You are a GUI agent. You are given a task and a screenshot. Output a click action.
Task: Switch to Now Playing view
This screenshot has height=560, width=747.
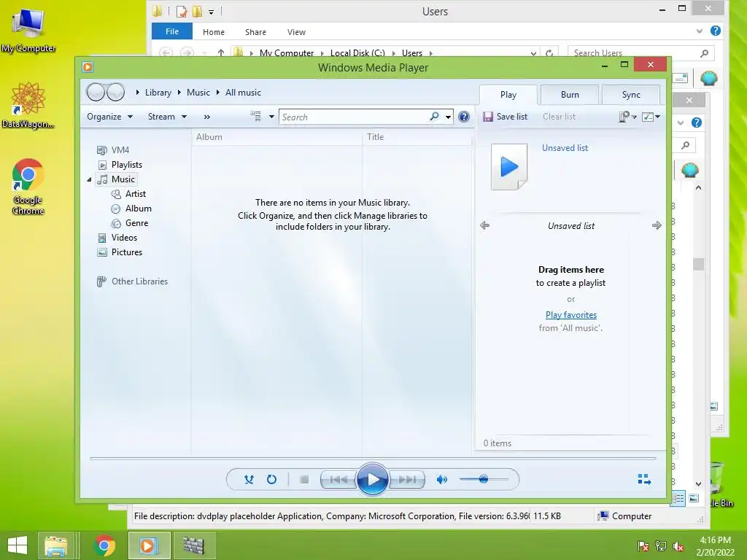coord(644,479)
